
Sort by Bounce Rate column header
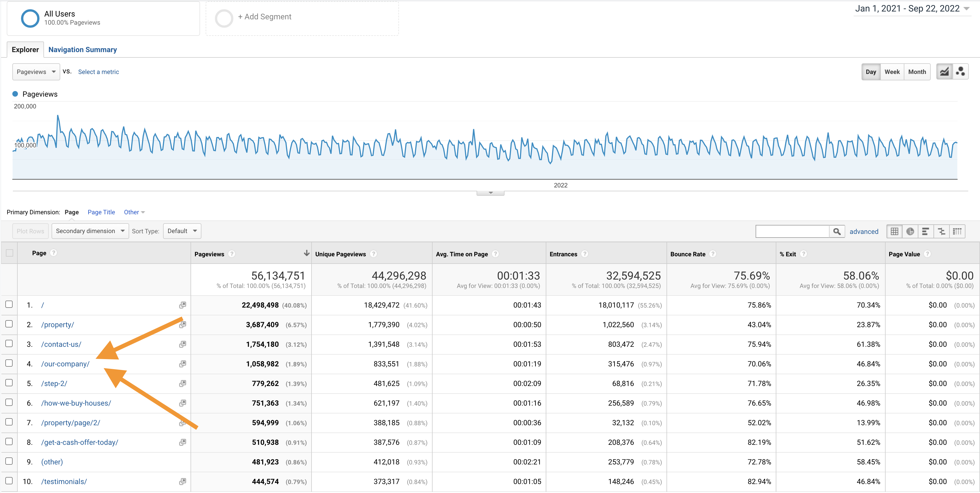[688, 254]
